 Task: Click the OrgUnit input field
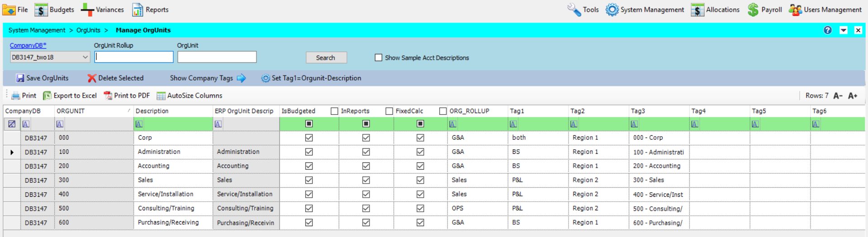pyautogui.click(x=217, y=57)
